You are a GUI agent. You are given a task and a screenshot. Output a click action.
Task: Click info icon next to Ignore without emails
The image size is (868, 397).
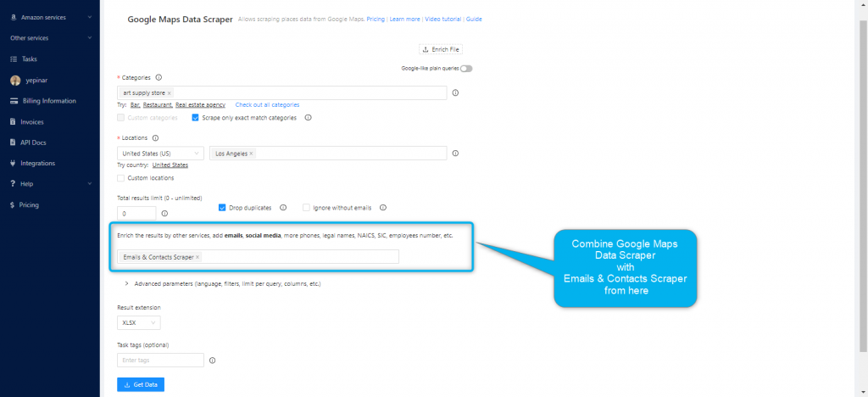pos(382,207)
